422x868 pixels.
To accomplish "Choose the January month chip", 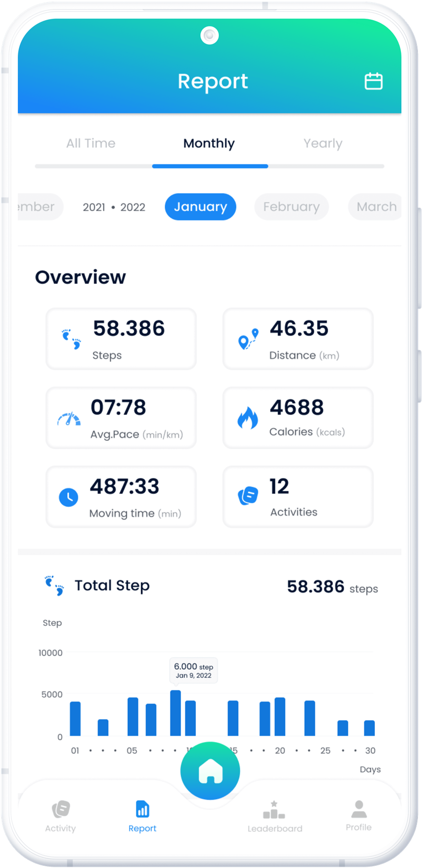I will [200, 207].
